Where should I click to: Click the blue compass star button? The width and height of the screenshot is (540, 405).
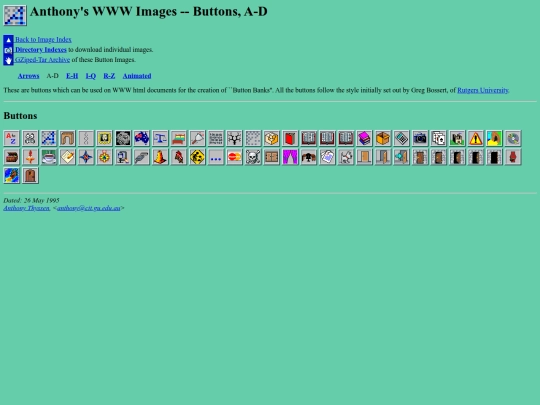point(86,157)
